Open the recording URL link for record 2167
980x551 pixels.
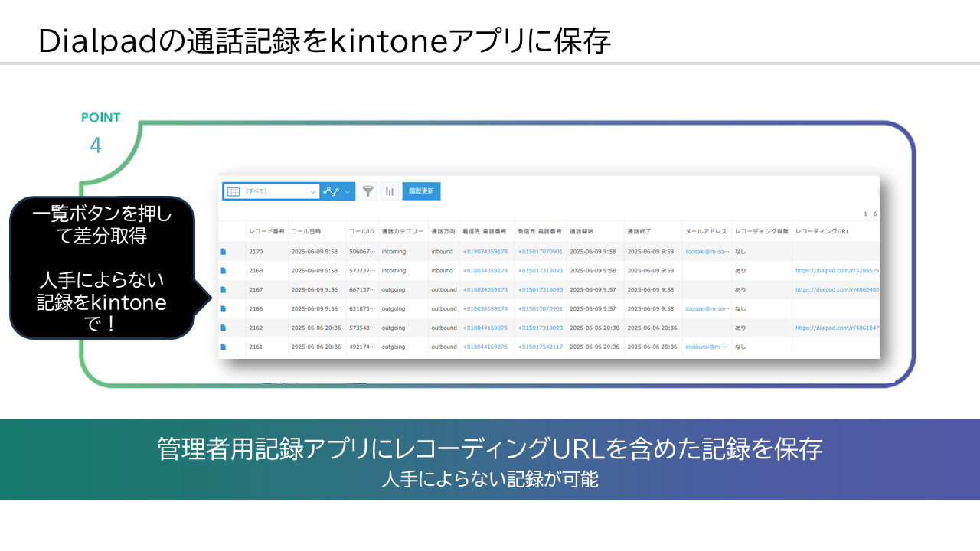pyautogui.click(x=837, y=289)
